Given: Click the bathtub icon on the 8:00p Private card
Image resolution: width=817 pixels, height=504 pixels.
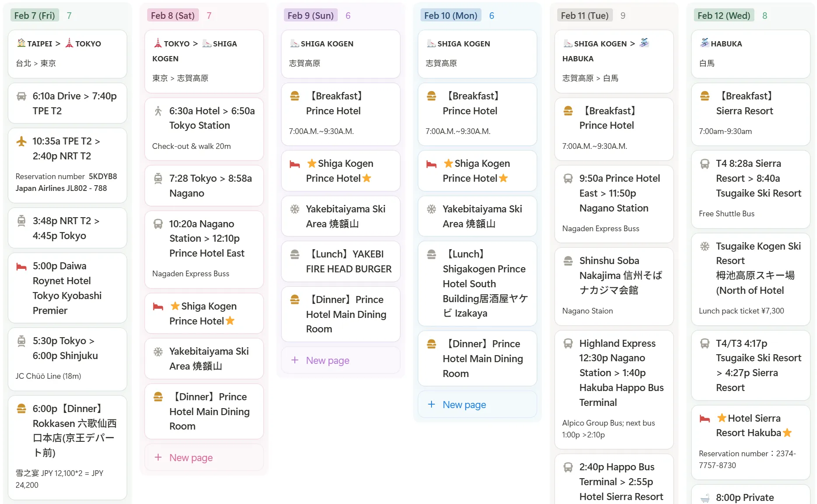Looking at the screenshot, I should coord(704,498).
